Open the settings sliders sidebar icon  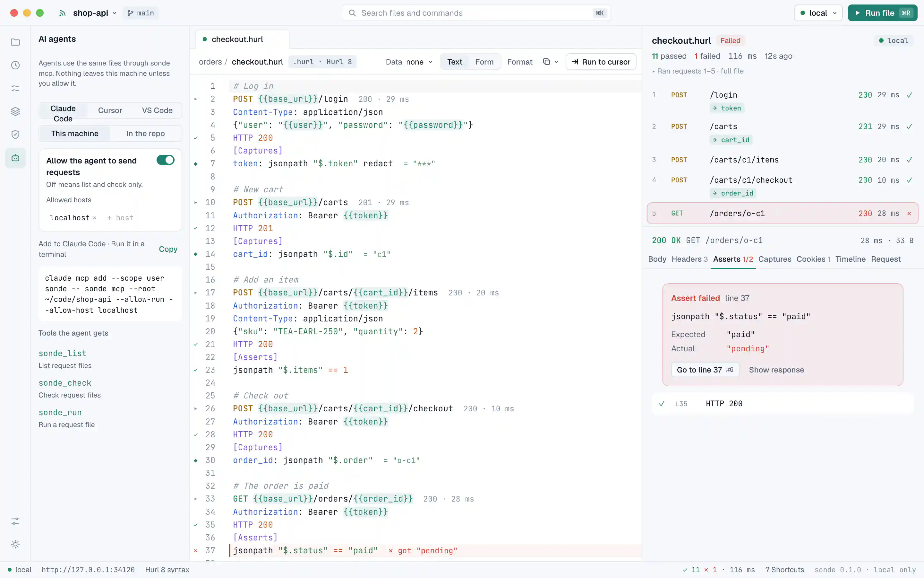(15, 521)
